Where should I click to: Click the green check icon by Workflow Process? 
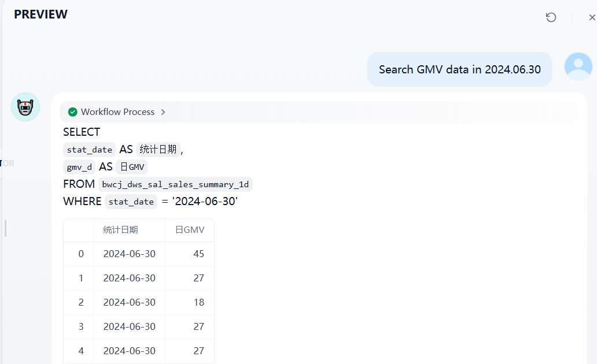point(73,112)
